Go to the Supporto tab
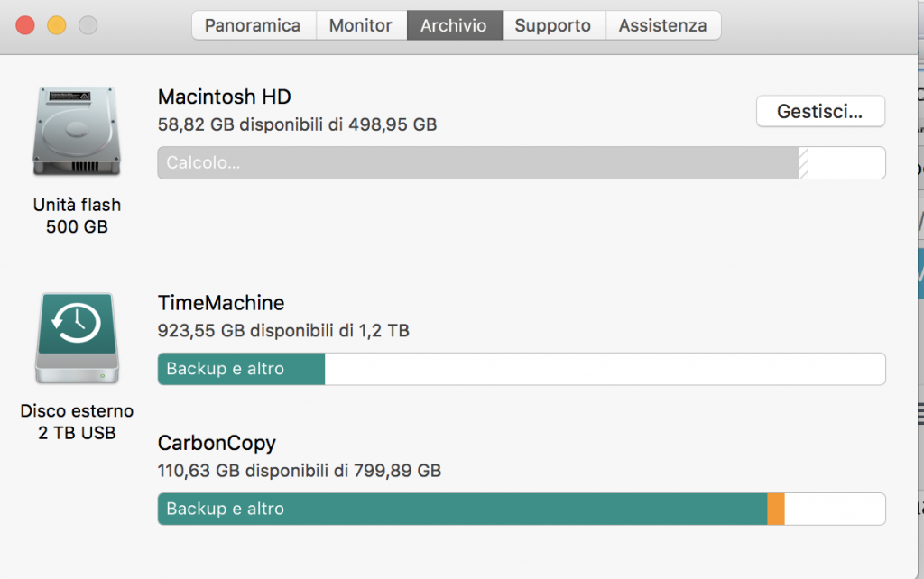Screen dimensions: 924x579 (554, 25)
